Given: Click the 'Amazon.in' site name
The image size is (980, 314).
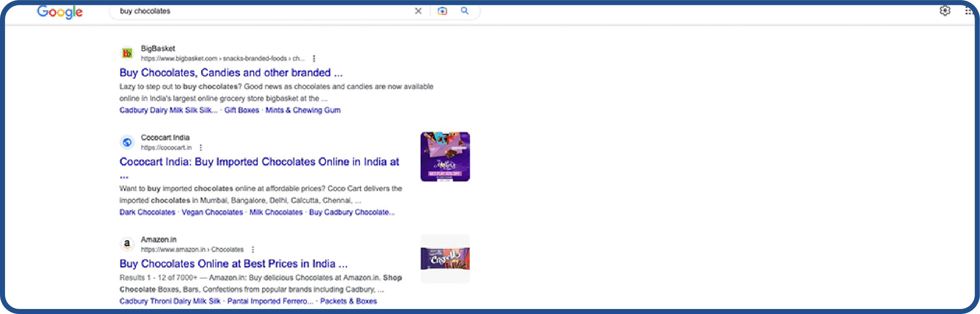Looking at the screenshot, I should coord(159,239).
